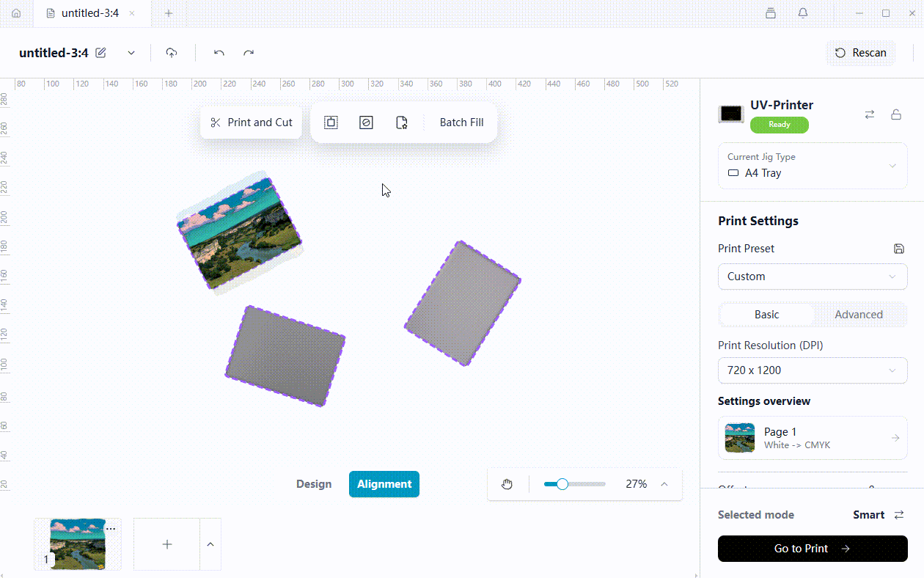Click the select-all frame icon
The image size is (924, 578).
click(331, 122)
